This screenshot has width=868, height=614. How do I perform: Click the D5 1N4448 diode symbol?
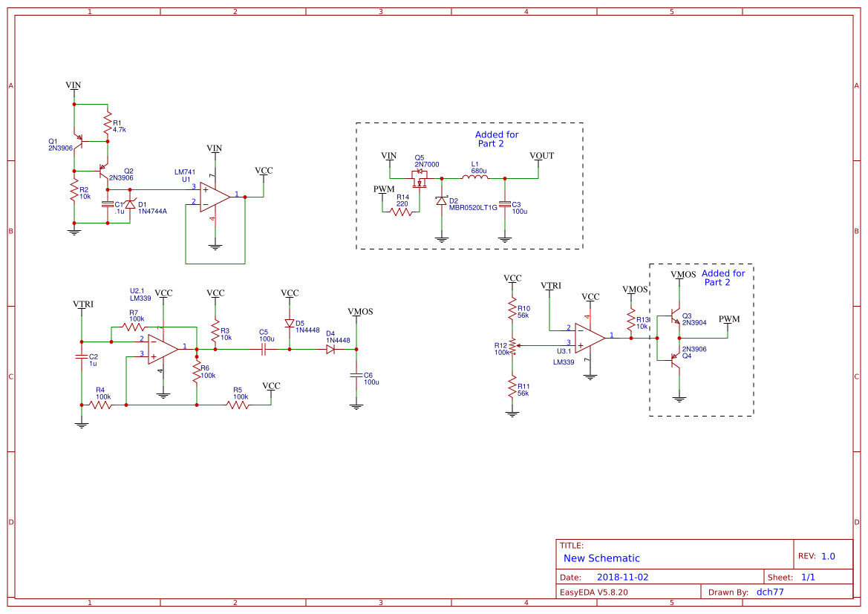[x=290, y=324]
